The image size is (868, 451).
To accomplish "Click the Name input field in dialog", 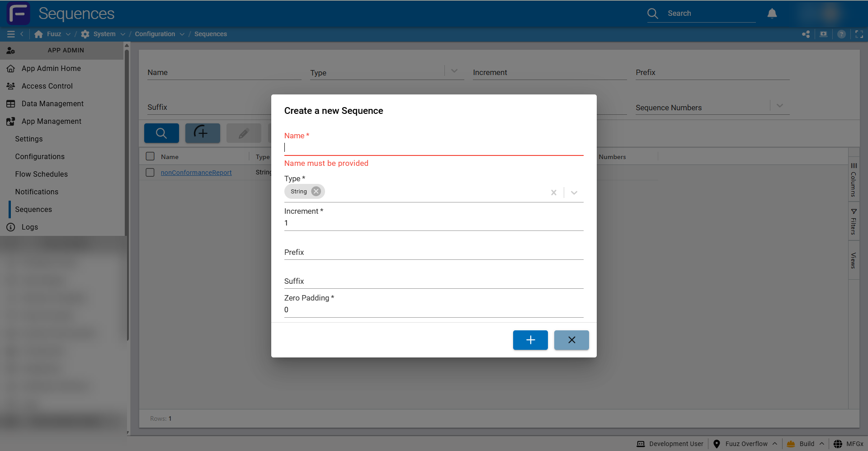I will click(x=434, y=148).
